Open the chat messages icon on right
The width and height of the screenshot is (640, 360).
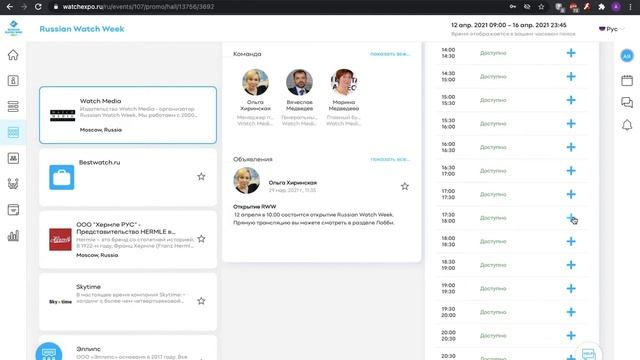coord(627,102)
